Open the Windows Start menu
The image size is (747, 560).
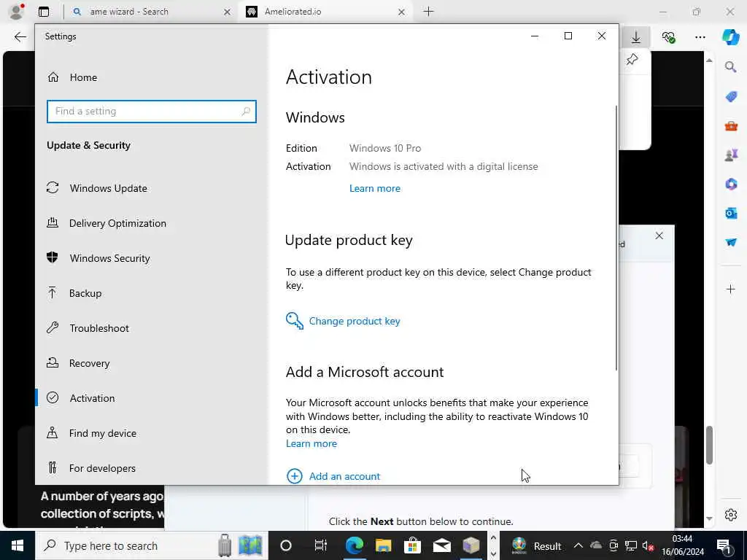click(x=18, y=545)
